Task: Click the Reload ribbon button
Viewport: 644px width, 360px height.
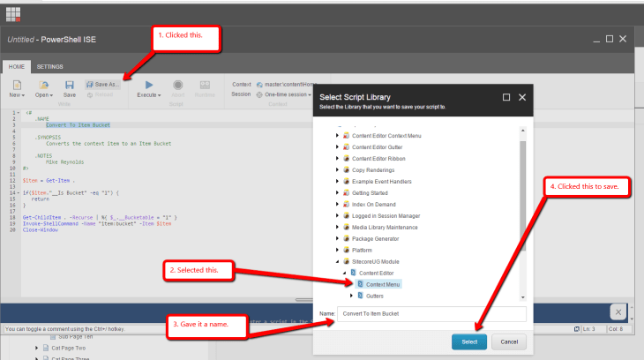Action: coord(100,94)
